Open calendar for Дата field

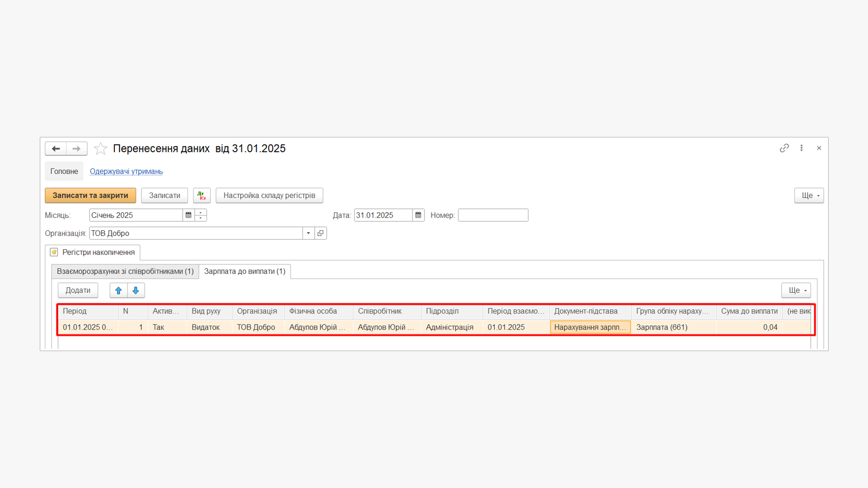pos(418,216)
